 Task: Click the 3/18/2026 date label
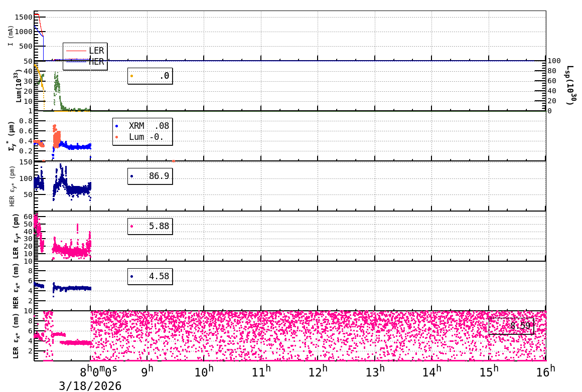[90, 386]
